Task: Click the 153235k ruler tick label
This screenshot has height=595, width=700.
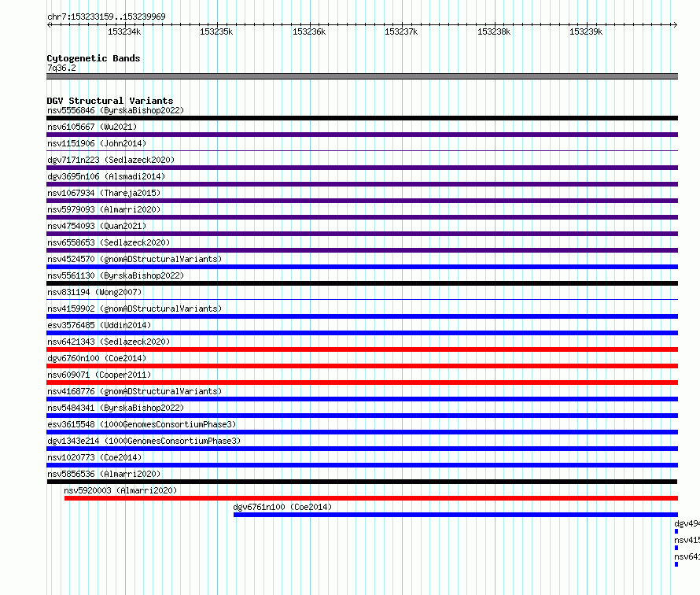Action: [x=216, y=31]
